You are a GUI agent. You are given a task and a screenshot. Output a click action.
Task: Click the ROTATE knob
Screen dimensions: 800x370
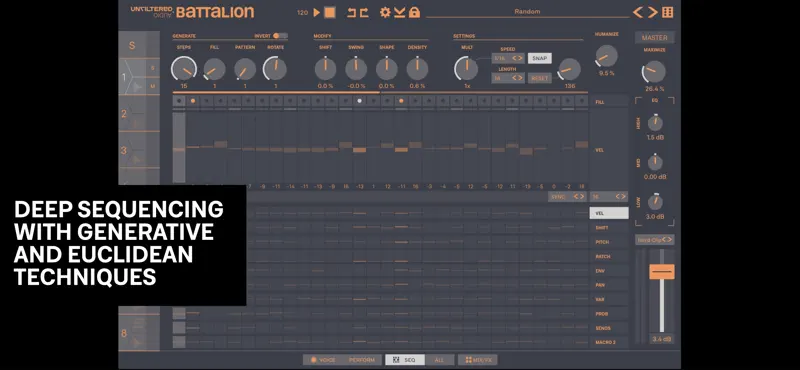(x=275, y=68)
